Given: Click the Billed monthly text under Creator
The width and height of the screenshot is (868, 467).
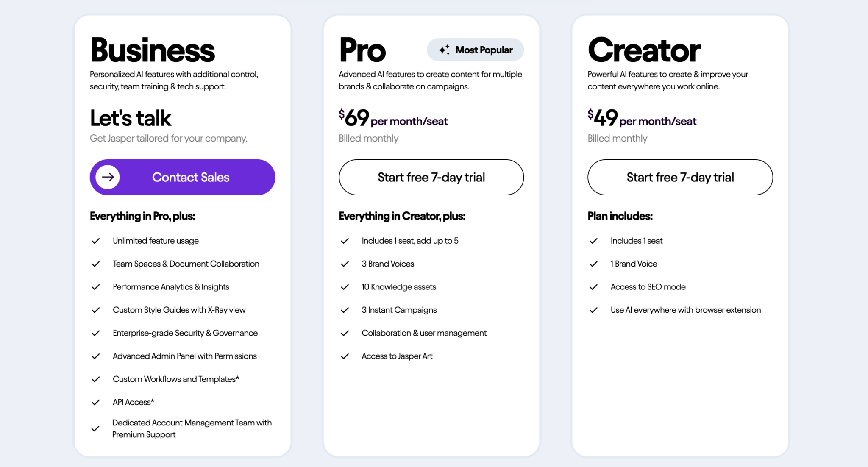Looking at the screenshot, I should click(x=617, y=138).
